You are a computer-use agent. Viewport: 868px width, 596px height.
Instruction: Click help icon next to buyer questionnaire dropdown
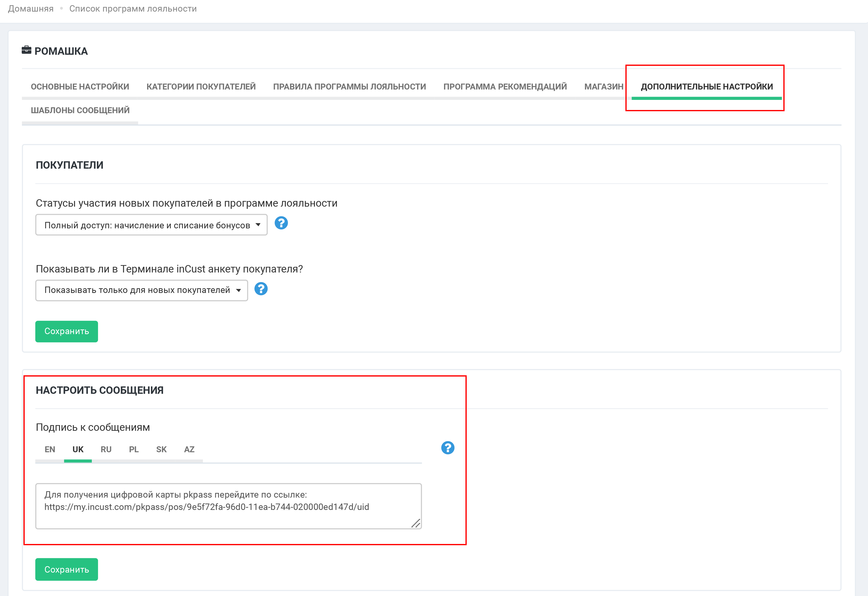[261, 289]
